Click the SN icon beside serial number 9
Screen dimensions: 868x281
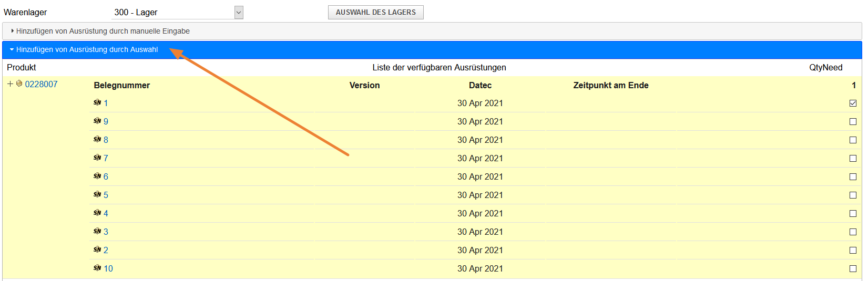pos(97,121)
